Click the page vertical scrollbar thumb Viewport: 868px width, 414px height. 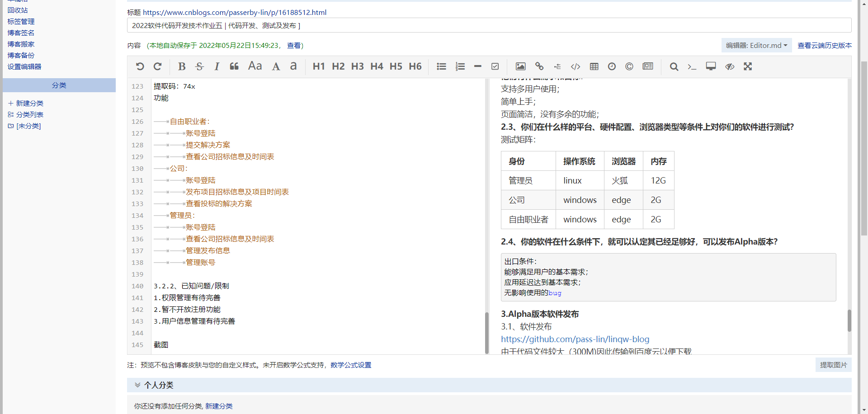pos(864,149)
